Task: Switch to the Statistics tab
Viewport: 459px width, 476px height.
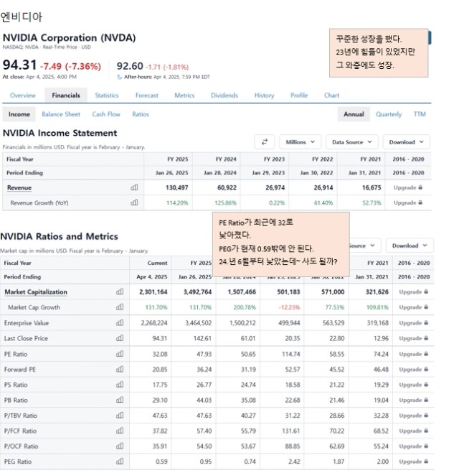Action: (107, 95)
